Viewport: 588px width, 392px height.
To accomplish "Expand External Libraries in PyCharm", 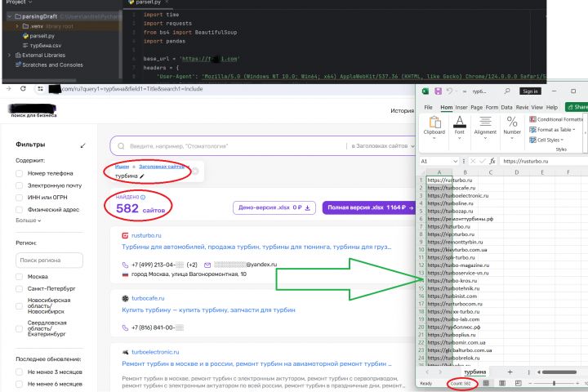I will coord(9,56).
